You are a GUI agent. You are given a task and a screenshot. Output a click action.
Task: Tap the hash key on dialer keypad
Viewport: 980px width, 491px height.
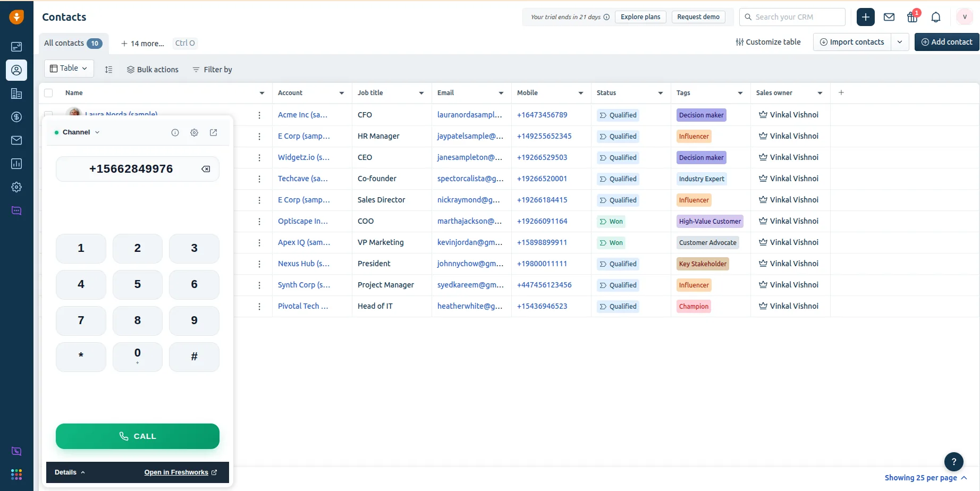(194, 357)
